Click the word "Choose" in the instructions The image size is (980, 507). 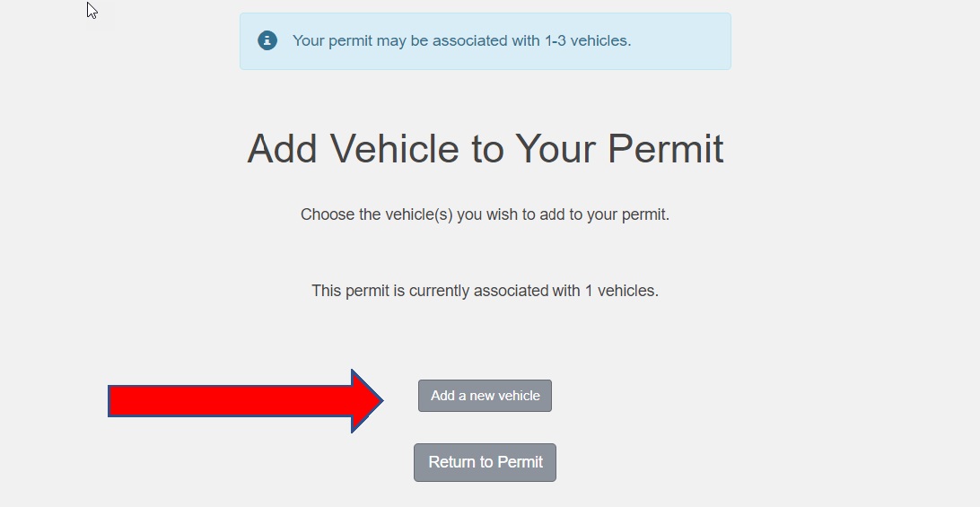coord(328,214)
